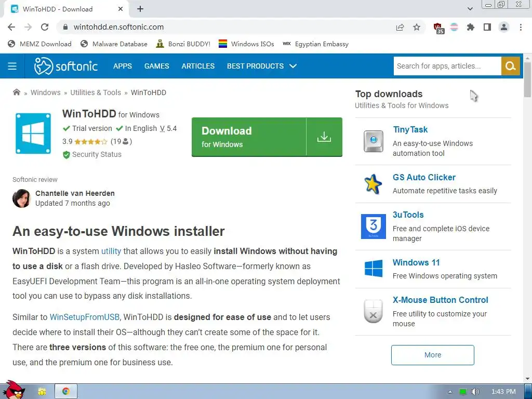
Task: Open the 3uTools title link
Action: pos(408,215)
